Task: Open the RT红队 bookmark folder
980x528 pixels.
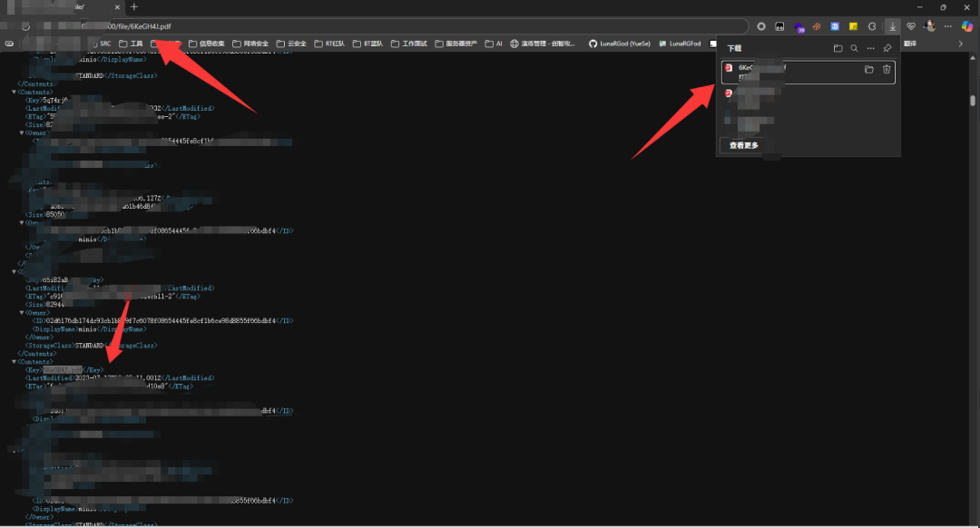Action: click(329, 44)
